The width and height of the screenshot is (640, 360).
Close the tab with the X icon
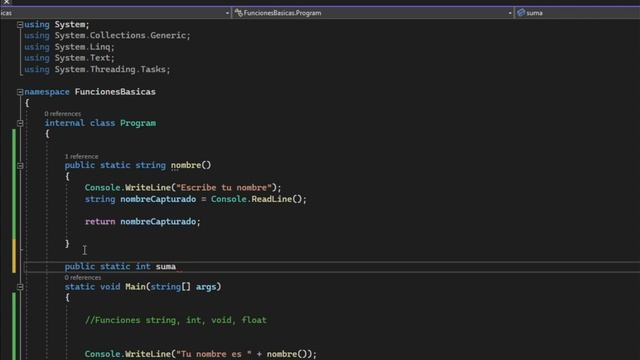(6, 2)
